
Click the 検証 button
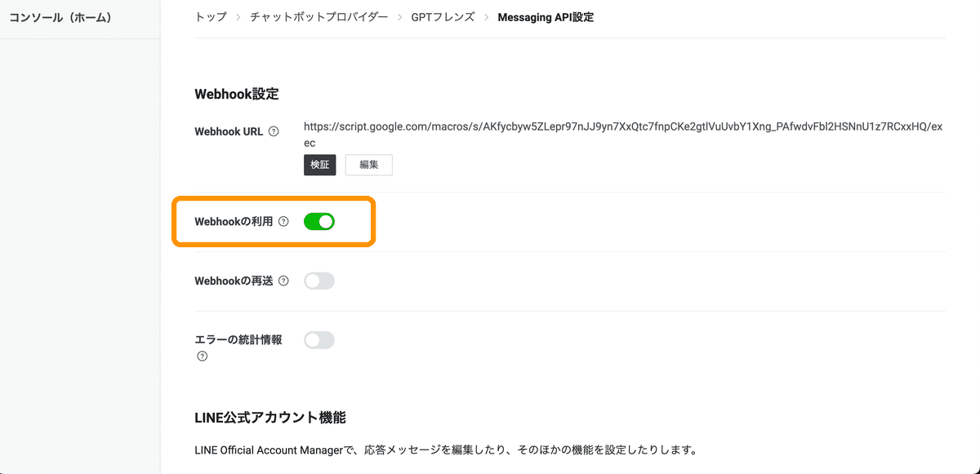320,165
